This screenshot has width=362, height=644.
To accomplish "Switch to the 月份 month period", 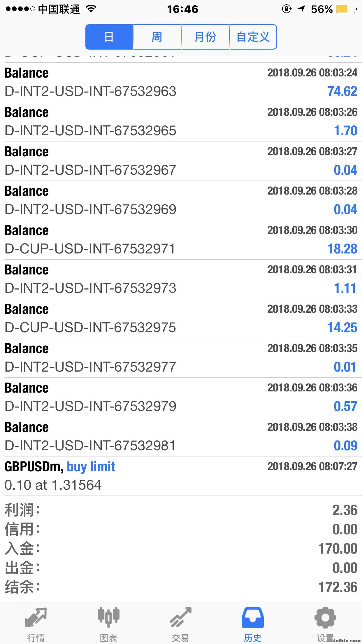I will tap(205, 37).
